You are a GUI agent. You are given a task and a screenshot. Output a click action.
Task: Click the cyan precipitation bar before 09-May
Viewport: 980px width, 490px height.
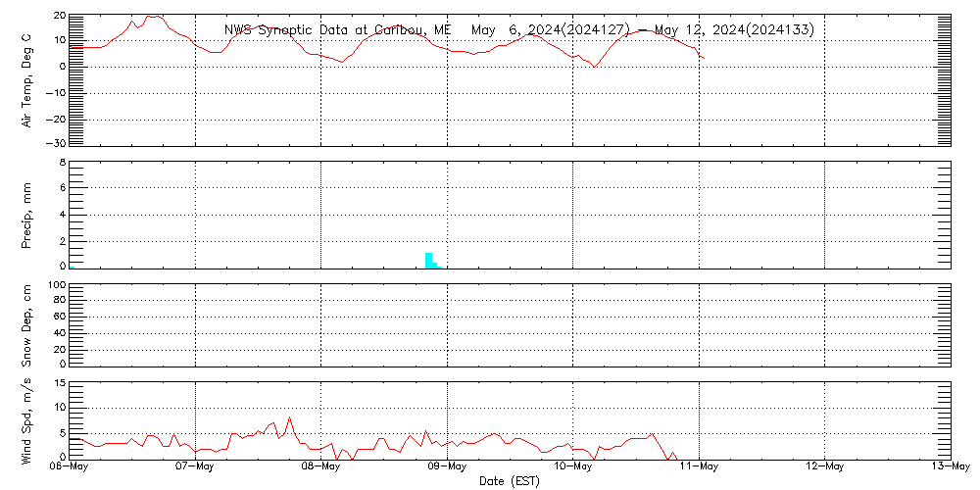coord(429,260)
